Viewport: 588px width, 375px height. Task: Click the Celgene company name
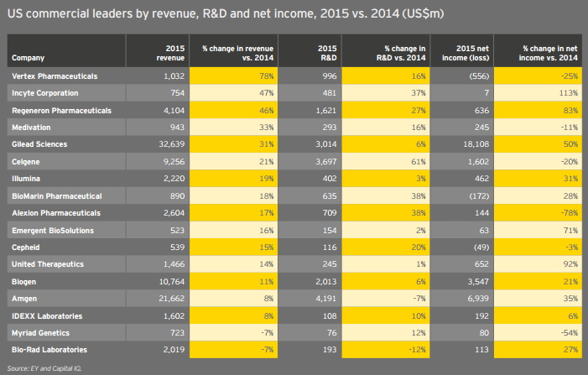[x=25, y=162]
